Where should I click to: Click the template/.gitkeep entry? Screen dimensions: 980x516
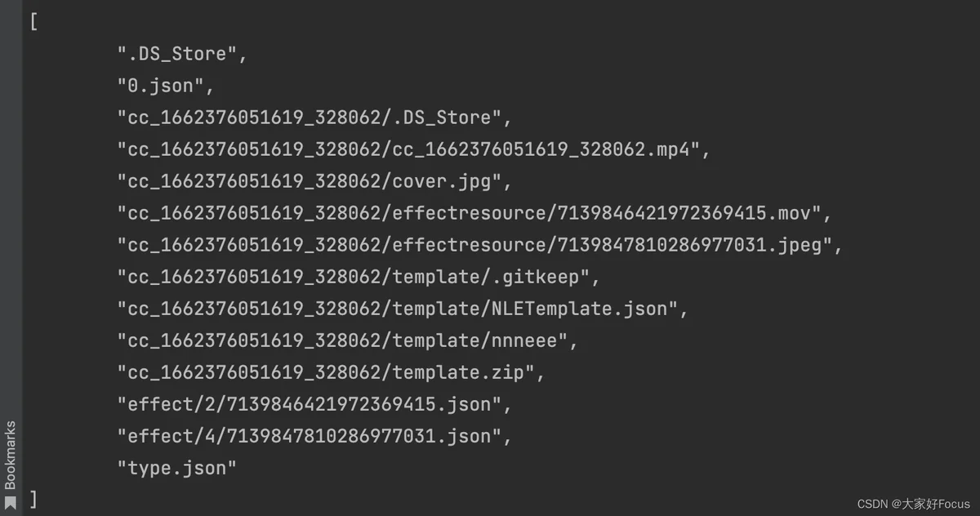coord(359,277)
